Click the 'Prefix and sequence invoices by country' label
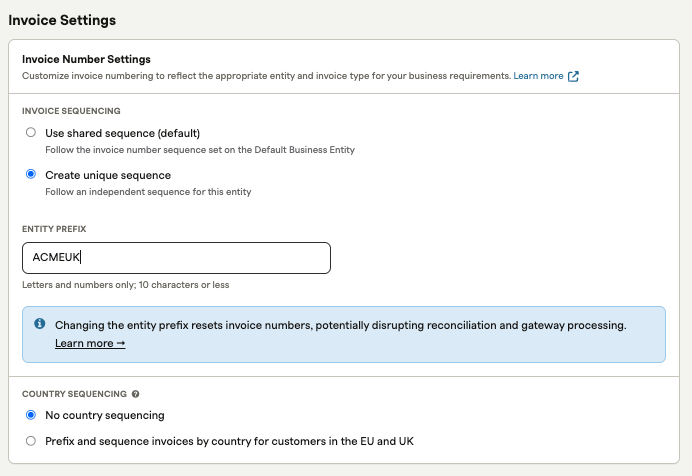Screen dimensions: 692x476 pos(229,441)
